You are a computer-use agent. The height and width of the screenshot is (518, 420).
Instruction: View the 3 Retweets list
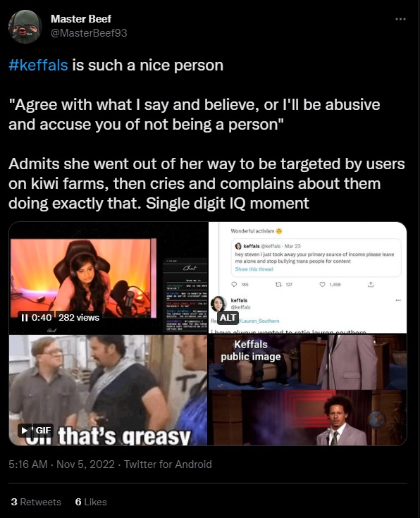(36, 502)
